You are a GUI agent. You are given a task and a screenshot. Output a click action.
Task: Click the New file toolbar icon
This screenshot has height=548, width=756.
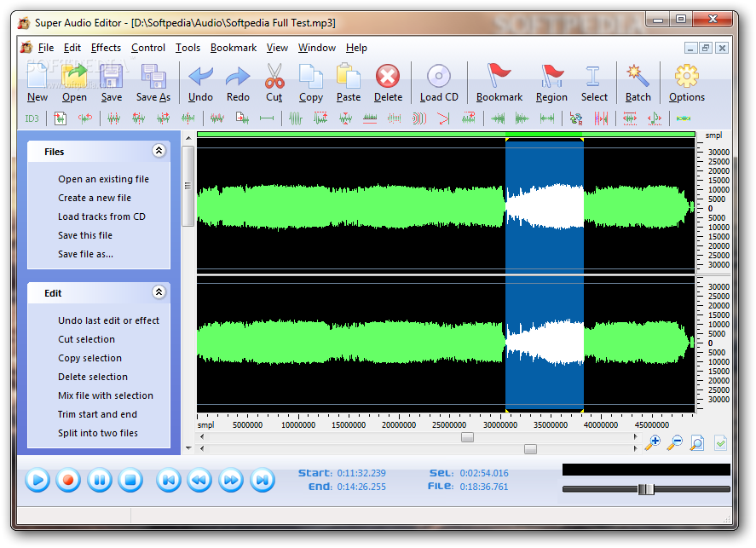coord(38,76)
